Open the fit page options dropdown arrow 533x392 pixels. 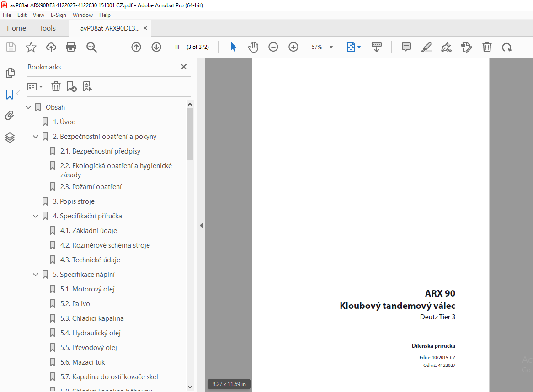point(359,47)
